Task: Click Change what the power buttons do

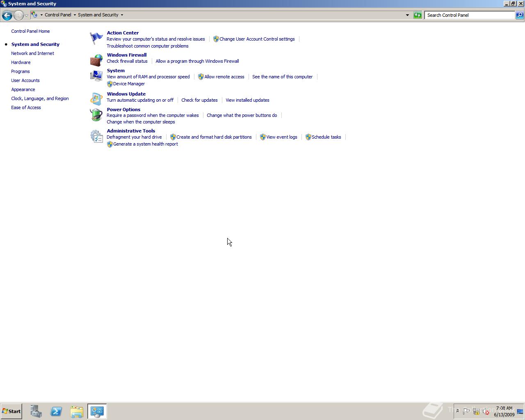Action: (x=242, y=115)
